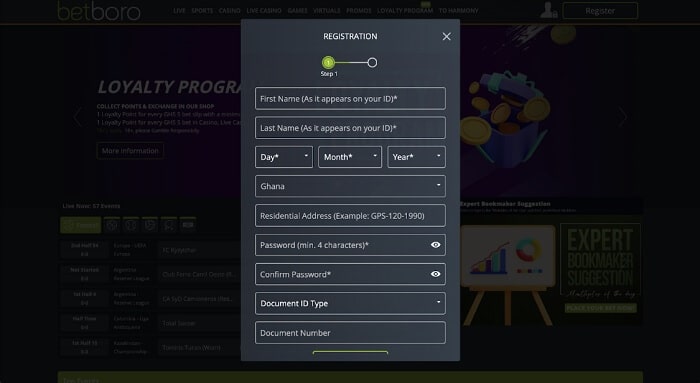Focus the First Name input field

point(350,99)
